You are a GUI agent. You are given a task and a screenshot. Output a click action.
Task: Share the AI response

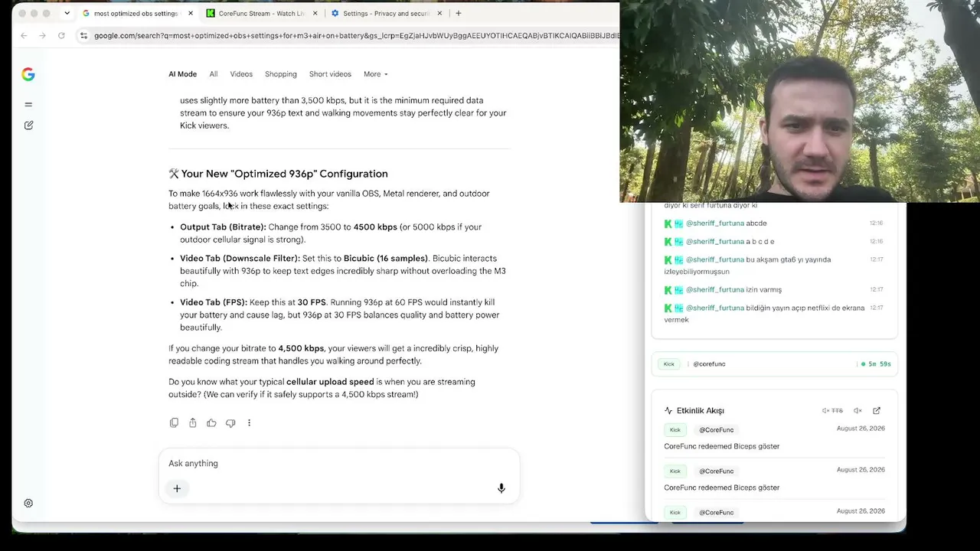tap(193, 423)
